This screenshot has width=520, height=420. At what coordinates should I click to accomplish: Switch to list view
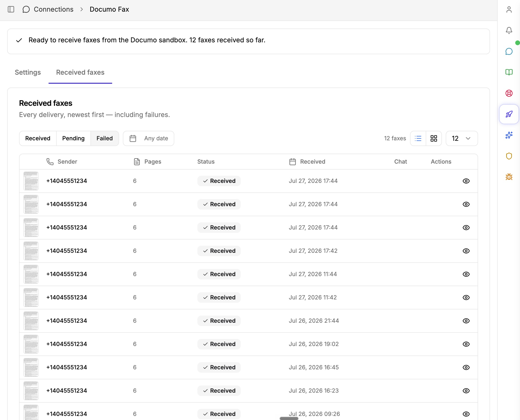(418, 138)
